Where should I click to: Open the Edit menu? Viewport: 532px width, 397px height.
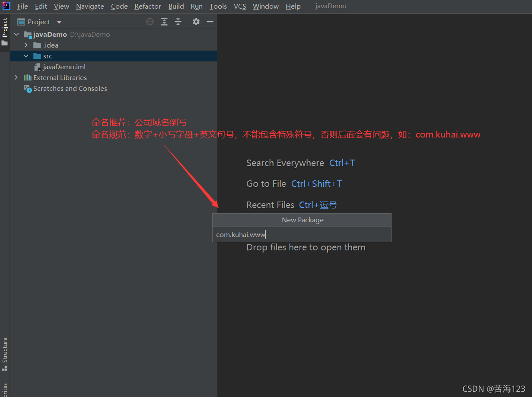tap(41, 6)
